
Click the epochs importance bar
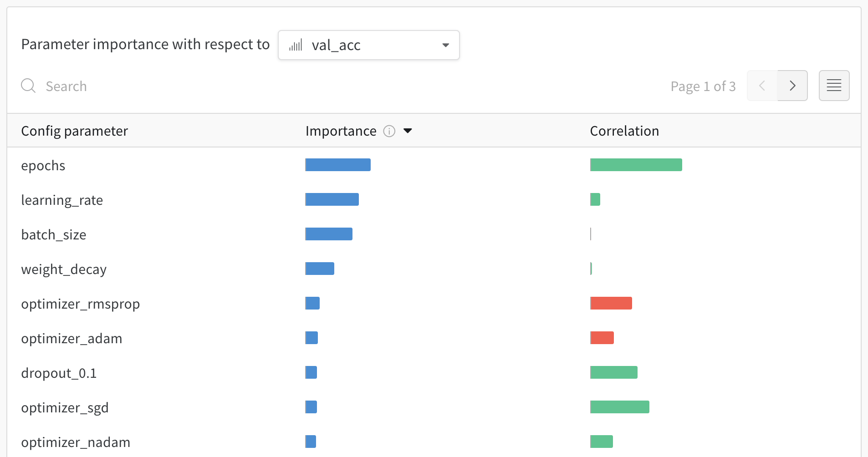pyautogui.click(x=337, y=165)
